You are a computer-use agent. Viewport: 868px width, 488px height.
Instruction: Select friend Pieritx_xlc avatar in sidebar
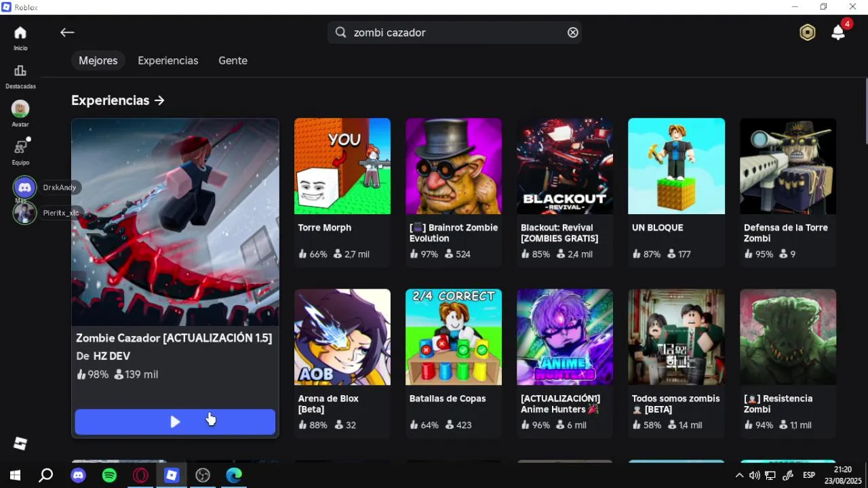tap(24, 213)
